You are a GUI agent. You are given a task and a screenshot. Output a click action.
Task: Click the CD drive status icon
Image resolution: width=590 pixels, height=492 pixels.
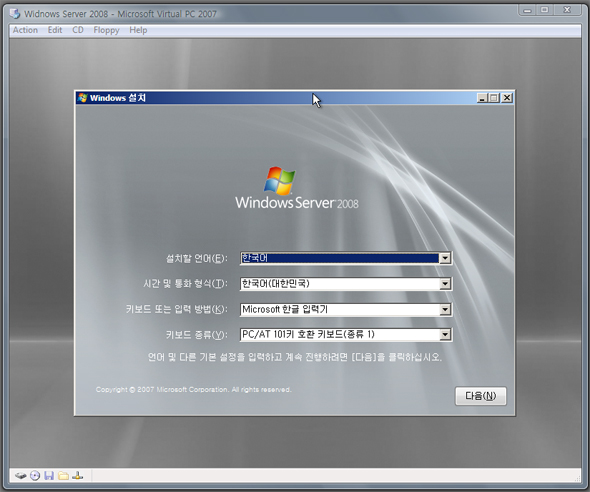click(35, 476)
